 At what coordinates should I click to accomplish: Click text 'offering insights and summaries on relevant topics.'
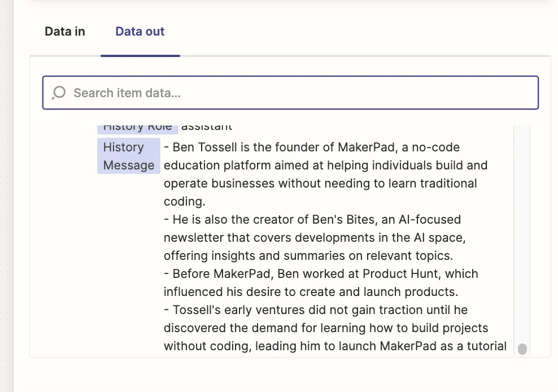coord(308,256)
